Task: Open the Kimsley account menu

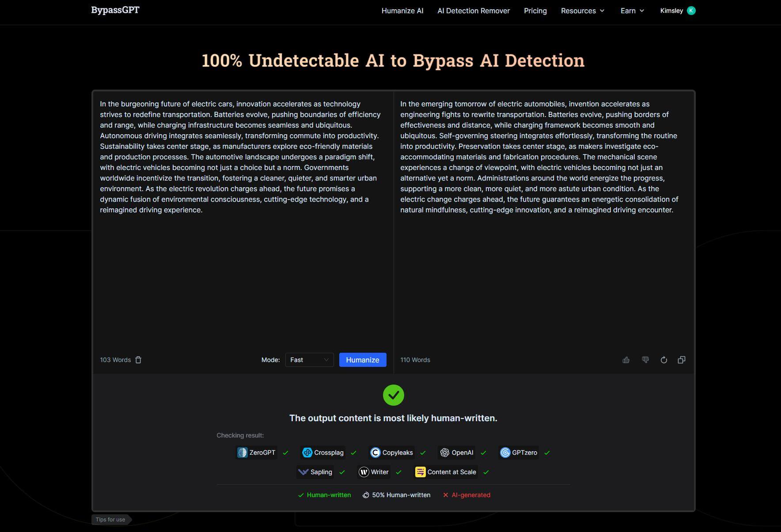Action: [678, 11]
